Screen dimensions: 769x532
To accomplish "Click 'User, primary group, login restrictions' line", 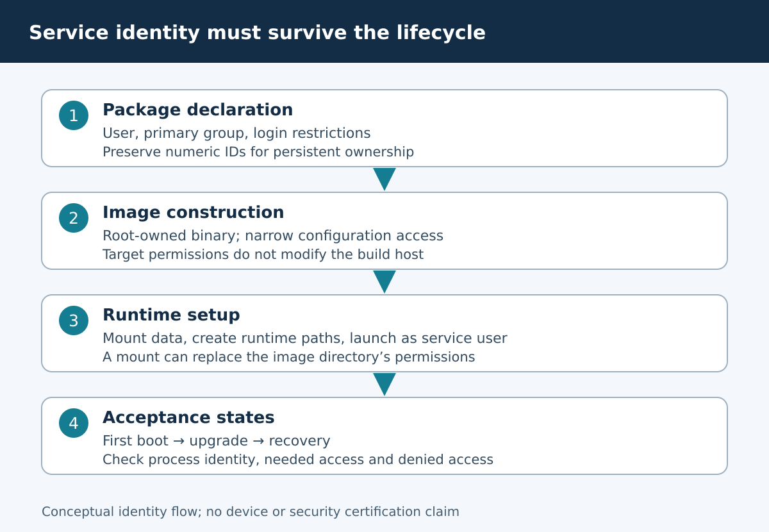I will click(x=236, y=133).
